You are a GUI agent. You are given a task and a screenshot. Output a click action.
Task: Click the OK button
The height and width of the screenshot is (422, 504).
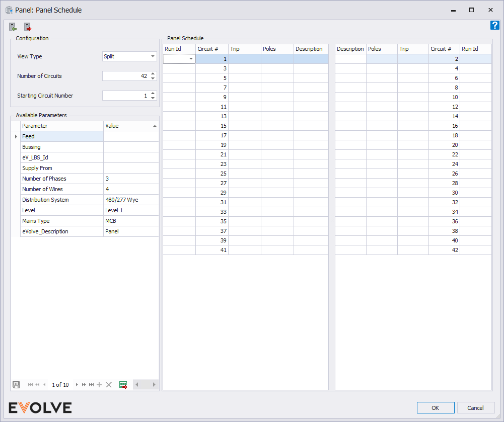tap(435, 408)
